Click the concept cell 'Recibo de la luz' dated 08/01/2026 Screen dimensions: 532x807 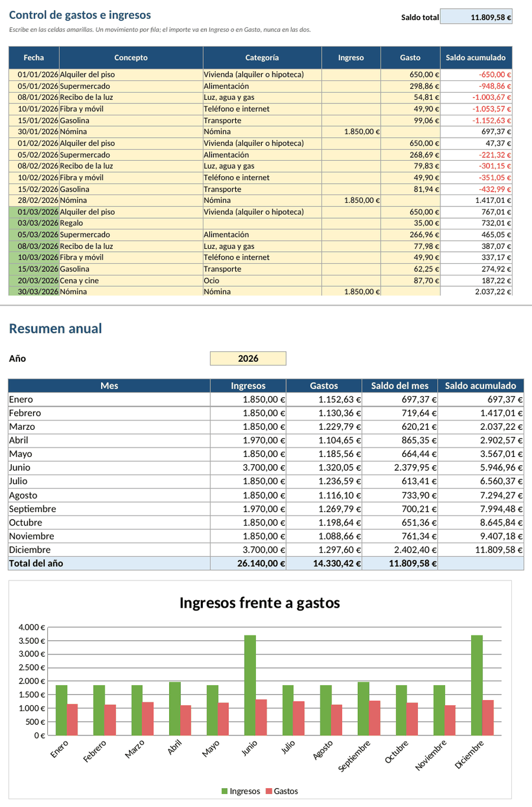tap(131, 98)
